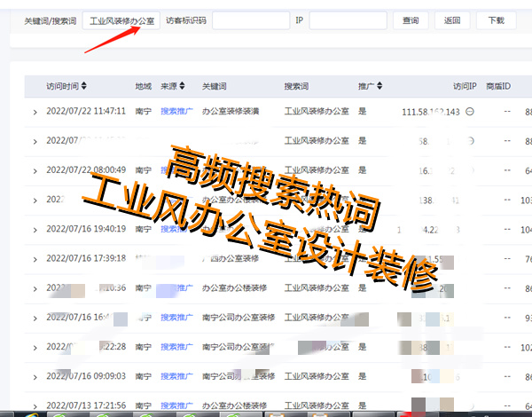Open 搜索推广 link in 09:09:03 row
This screenshot has height=417, width=532.
(177, 375)
